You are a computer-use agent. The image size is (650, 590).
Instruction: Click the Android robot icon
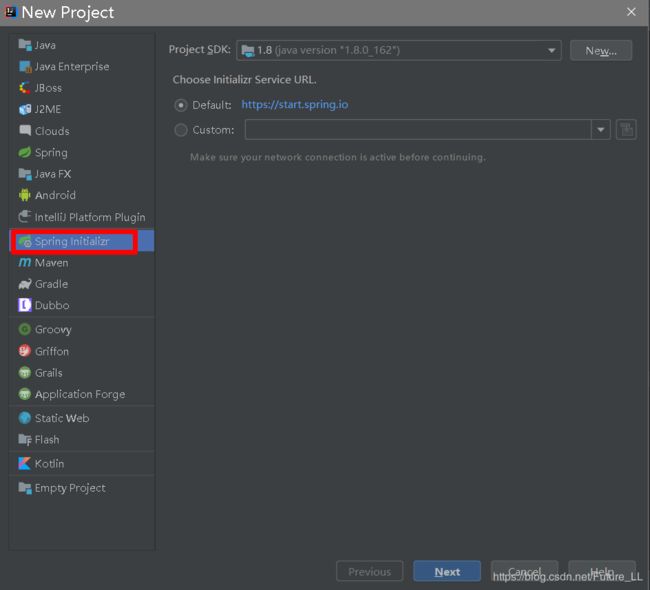pyautogui.click(x=25, y=195)
